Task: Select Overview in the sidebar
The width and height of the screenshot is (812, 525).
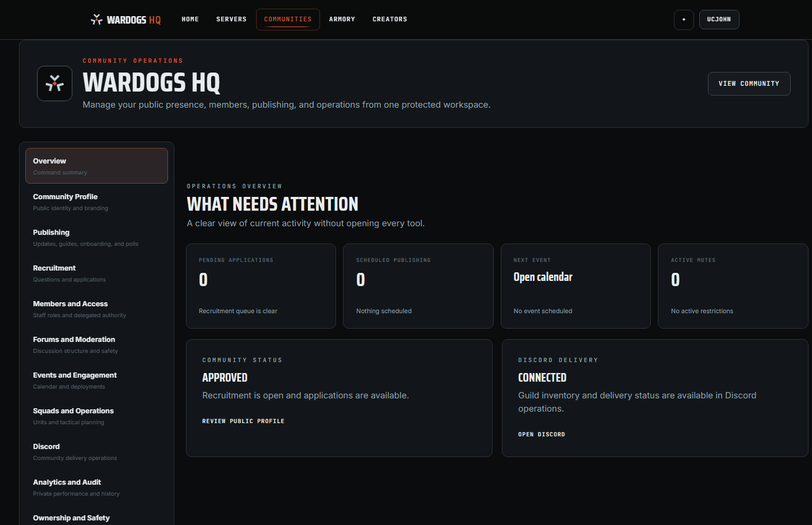Action: pos(97,166)
